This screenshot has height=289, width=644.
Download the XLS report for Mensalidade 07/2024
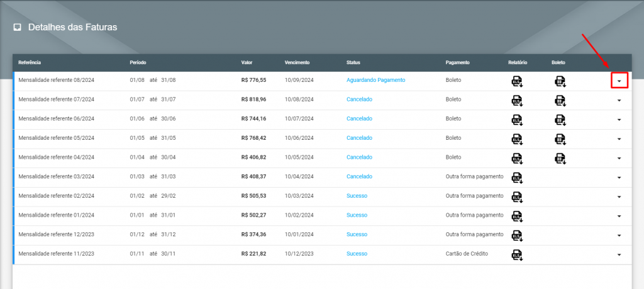coord(517,101)
